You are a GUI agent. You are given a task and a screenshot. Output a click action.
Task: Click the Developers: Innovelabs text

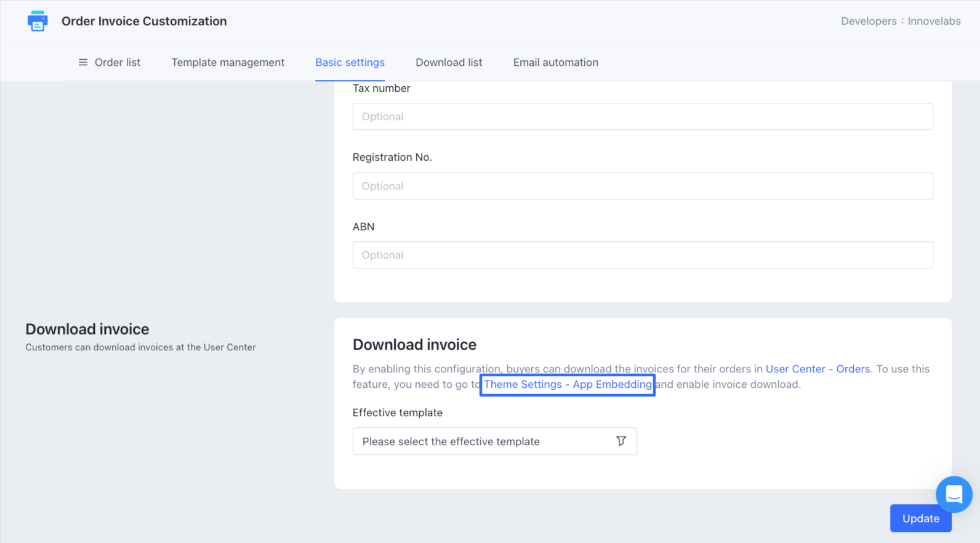pos(900,21)
